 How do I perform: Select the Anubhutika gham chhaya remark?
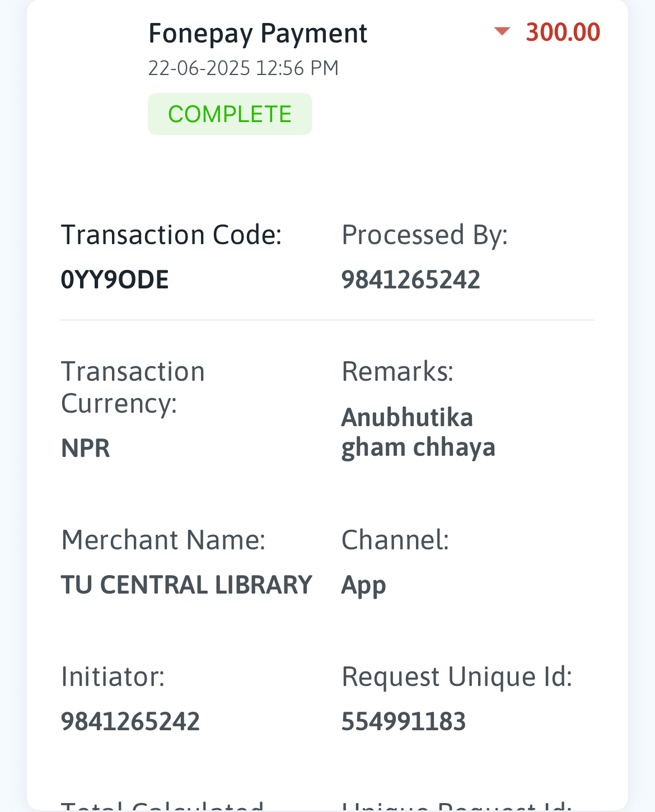click(418, 432)
